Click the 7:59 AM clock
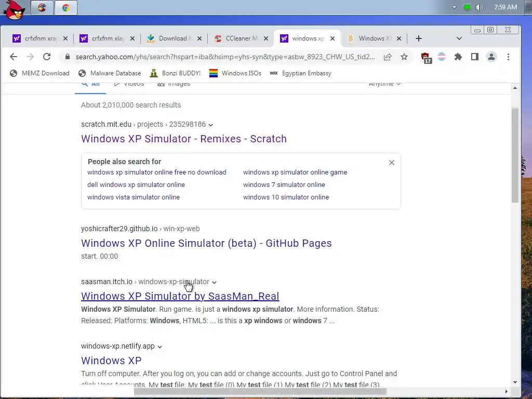Screen dimensions: 532x399 (505, 7)
